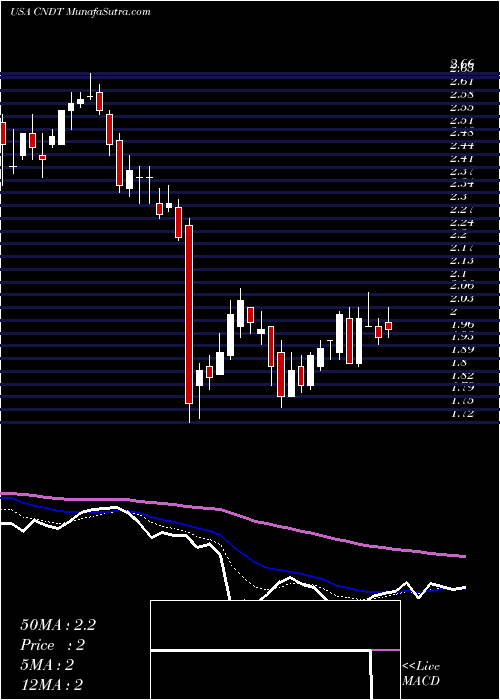Click the 1.96 price axis label

tap(462, 324)
